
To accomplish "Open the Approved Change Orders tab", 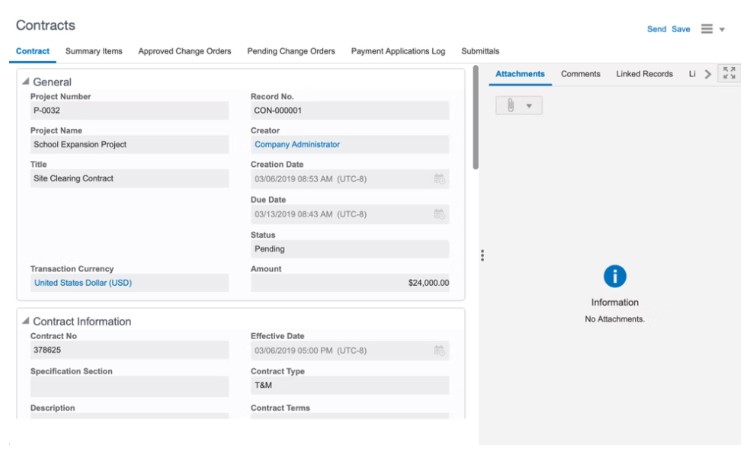I will pyautogui.click(x=185, y=51).
